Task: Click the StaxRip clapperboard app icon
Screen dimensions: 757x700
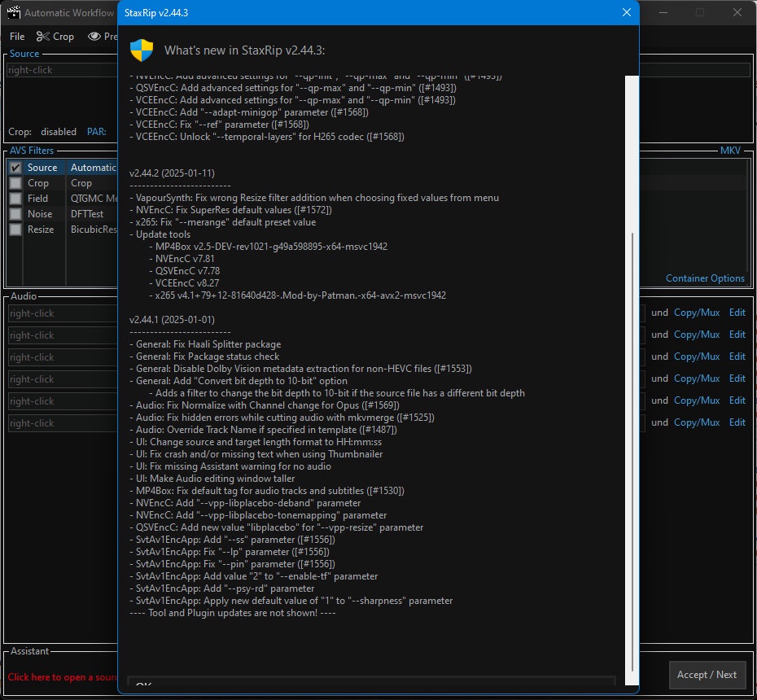Action: (14, 12)
